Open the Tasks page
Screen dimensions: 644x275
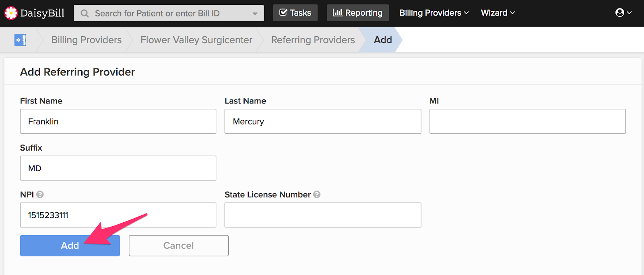point(295,13)
